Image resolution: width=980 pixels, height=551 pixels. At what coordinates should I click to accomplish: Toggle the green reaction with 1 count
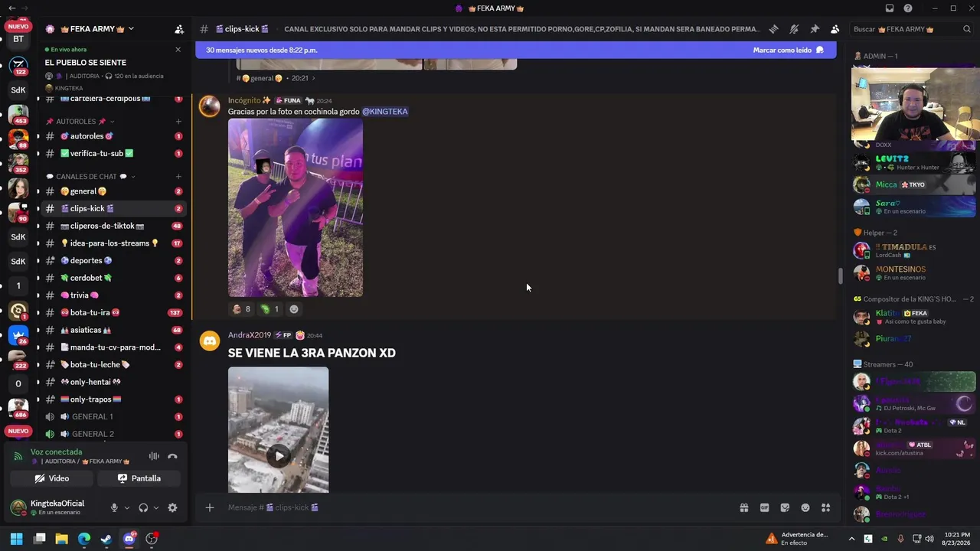[x=270, y=309]
